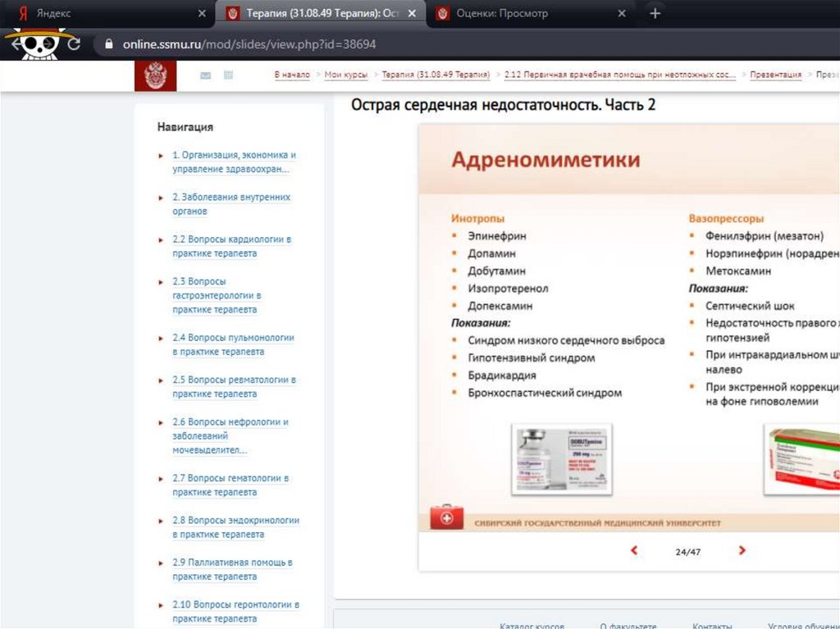Open 2.7 Вопросы гематологии section

pyautogui.click(x=231, y=485)
